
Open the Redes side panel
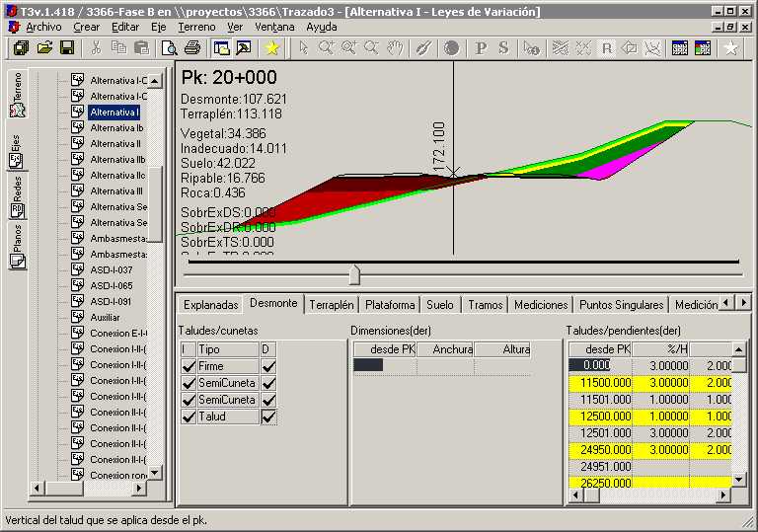click(x=17, y=196)
